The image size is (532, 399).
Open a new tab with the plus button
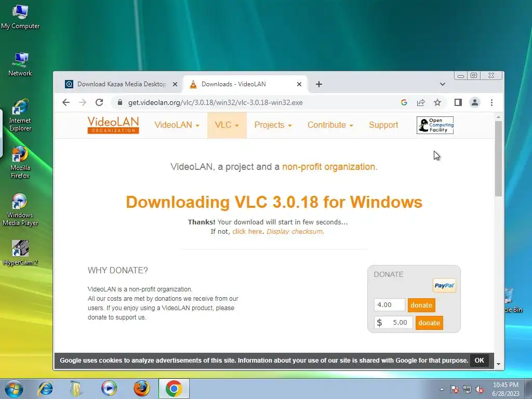point(319,84)
